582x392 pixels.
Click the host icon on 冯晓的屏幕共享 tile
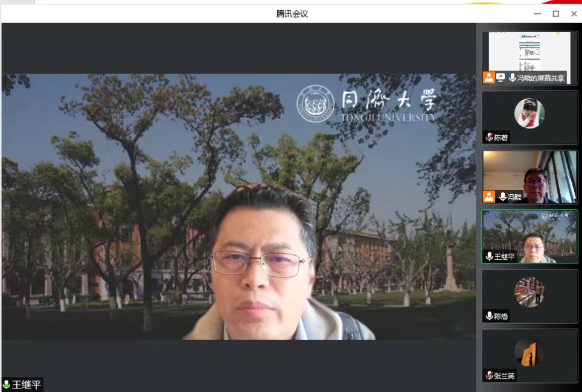[x=488, y=78]
